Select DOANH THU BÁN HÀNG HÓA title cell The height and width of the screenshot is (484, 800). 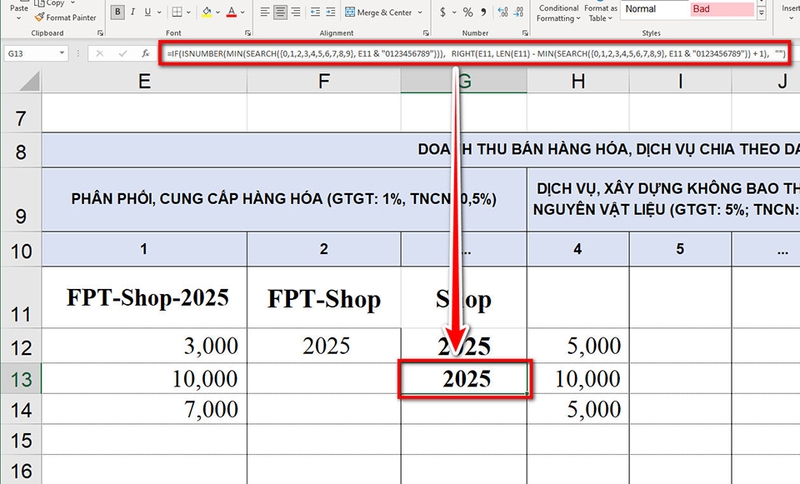point(421,149)
